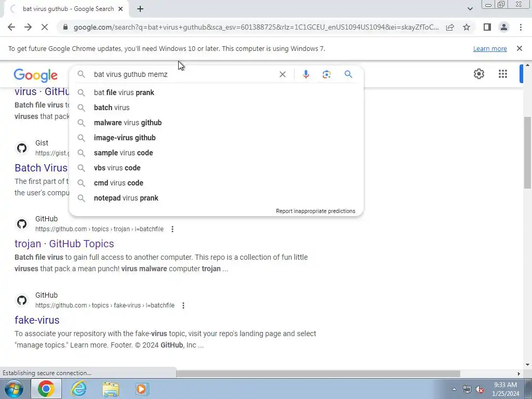The image size is (532, 399).
Task: Choose suggestion notepad virus prank
Action: pyautogui.click(x=216, y=198)
